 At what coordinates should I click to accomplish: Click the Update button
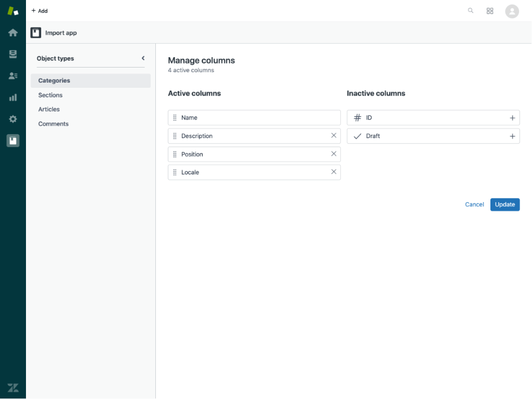pos(504,204)
